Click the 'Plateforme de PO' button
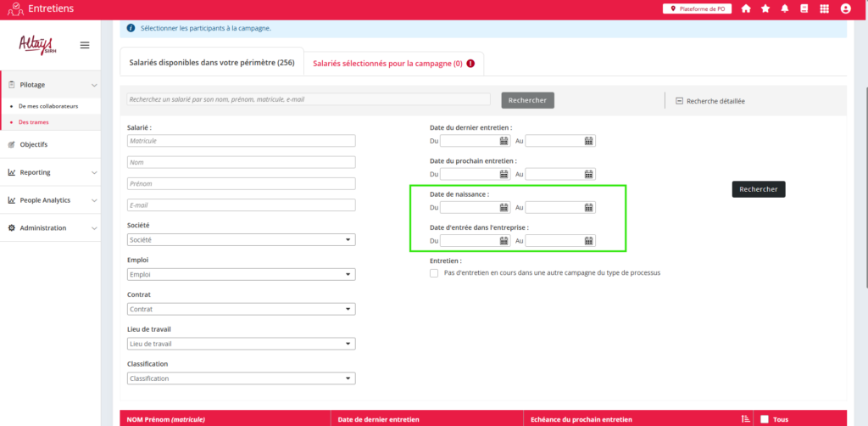 pyautogui.click(x=697, y=8)
